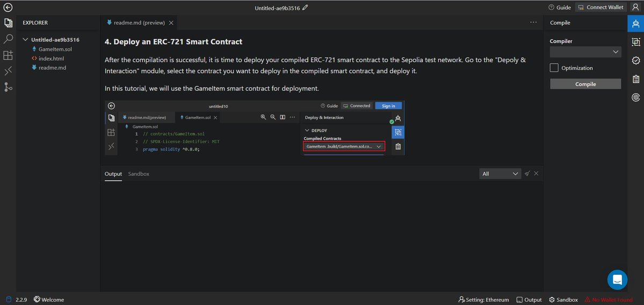The height and width of the screenshot is (305, 644).
Task: Open the plugin blocks icon in sidebar
Action: [8, 55]
